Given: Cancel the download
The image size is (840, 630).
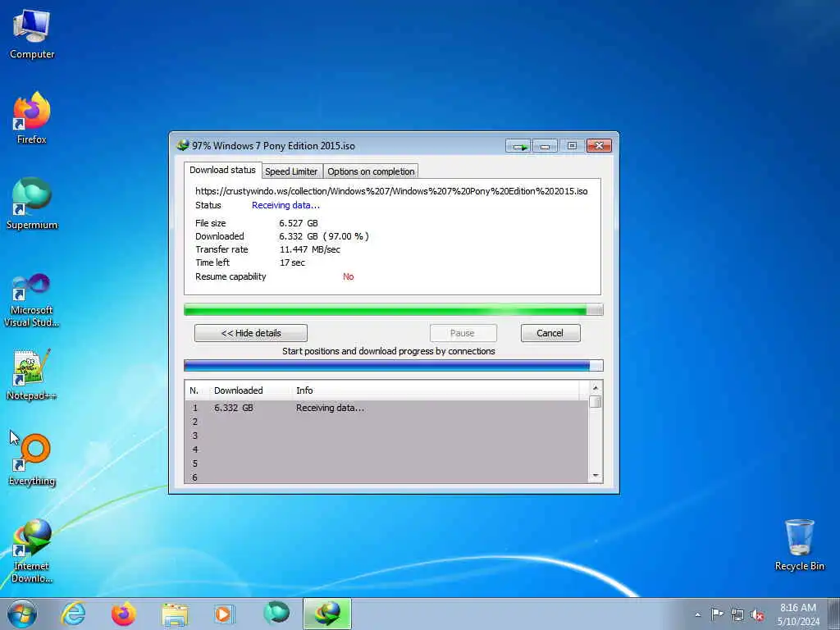Looking at the screenshot, I should (x=550, y=333).
